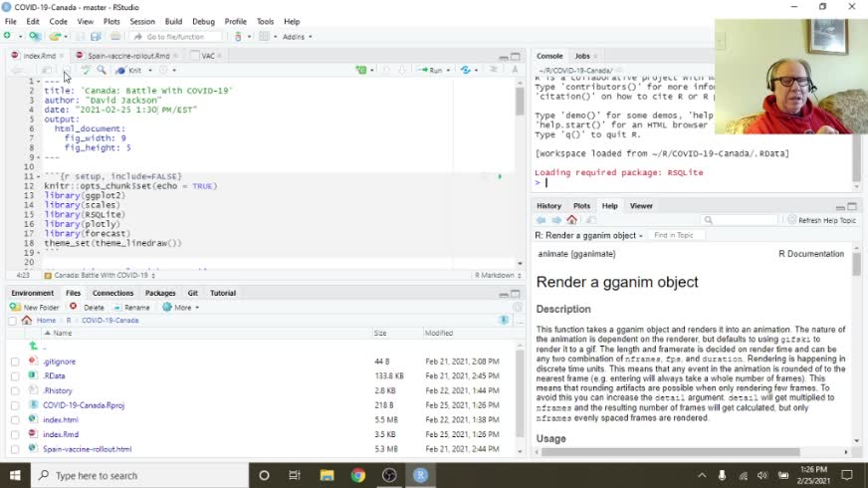Open index.Rmd in files list
The width and height of the screenshot is (868, 488).
[x=61, y=435]
